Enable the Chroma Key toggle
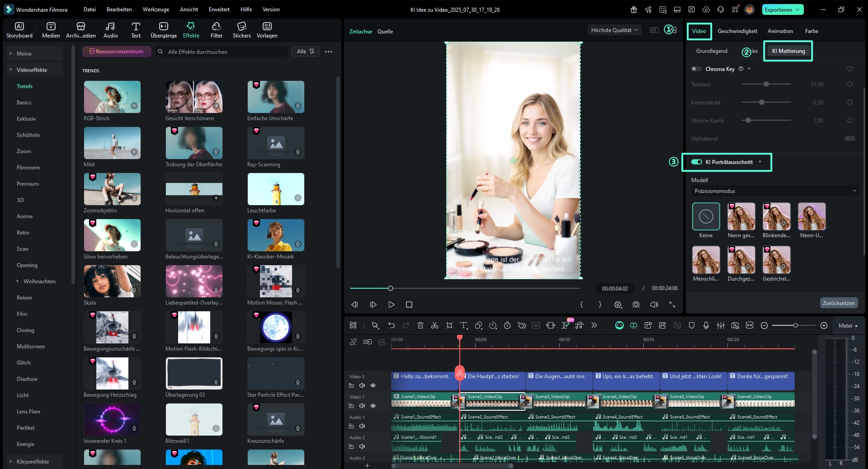 click(x=697, y=69)
